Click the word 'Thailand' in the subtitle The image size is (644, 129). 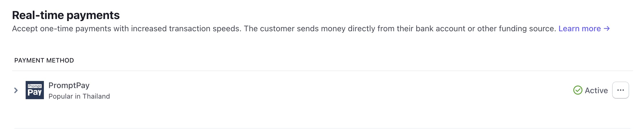coord(96,96)
